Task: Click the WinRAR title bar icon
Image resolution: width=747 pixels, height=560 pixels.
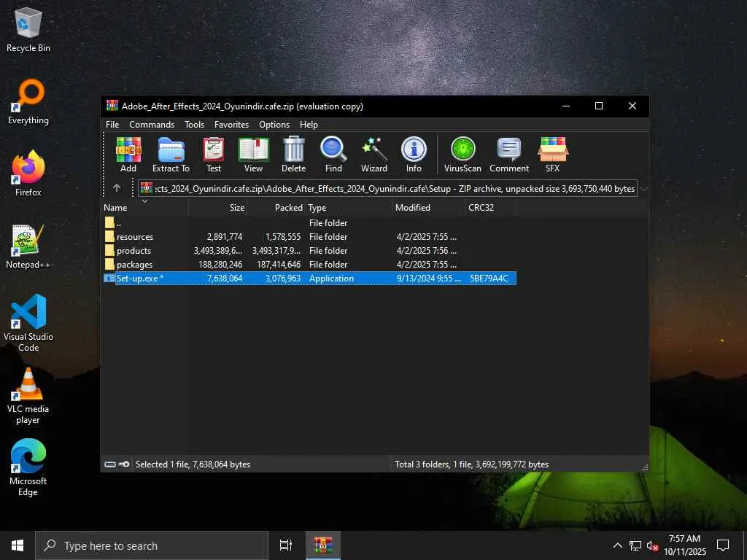Action: (112, 106)
